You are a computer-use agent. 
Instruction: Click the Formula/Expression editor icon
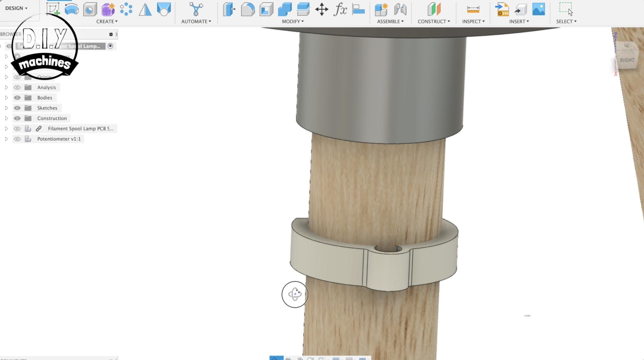point(340,9)
